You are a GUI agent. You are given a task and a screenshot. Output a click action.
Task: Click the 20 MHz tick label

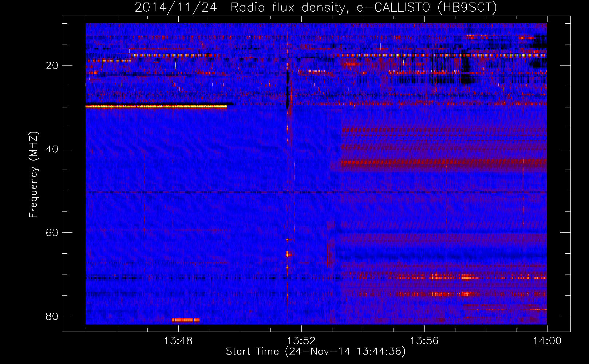[x=52, y=66]
